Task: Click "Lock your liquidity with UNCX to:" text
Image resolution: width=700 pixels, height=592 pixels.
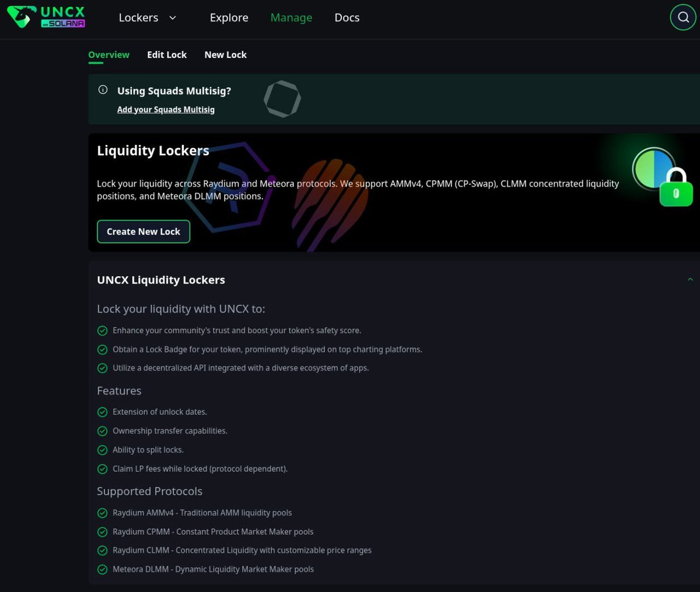Action: 181,309
